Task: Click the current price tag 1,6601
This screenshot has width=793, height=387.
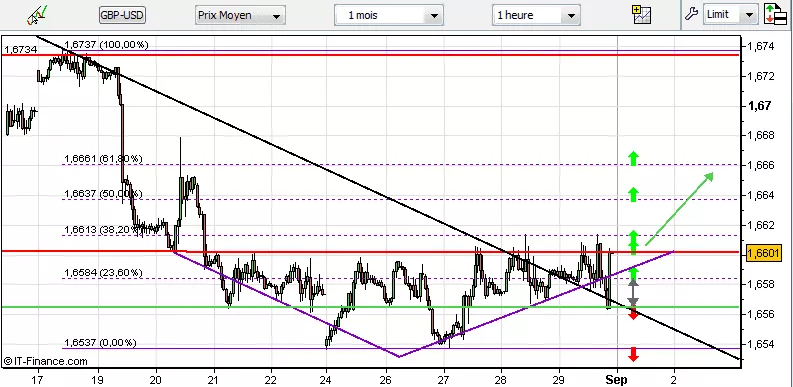Action: tap(764, 252)
